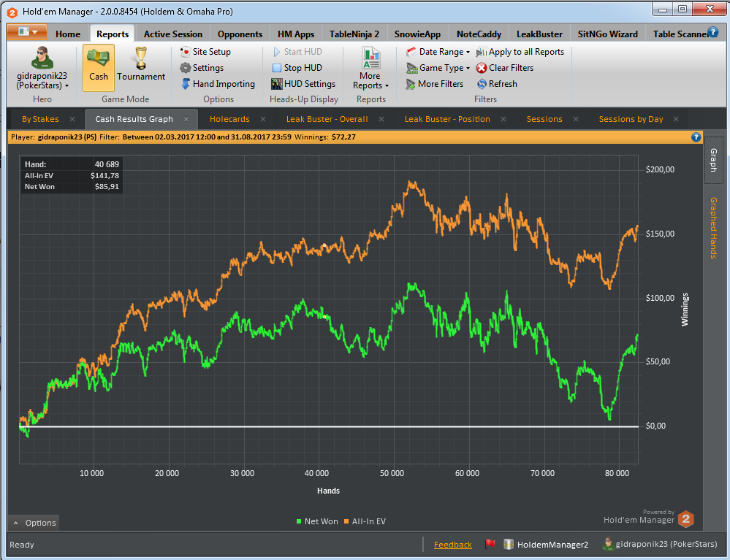Switch to the Home ribbon tab

point(68,34)
